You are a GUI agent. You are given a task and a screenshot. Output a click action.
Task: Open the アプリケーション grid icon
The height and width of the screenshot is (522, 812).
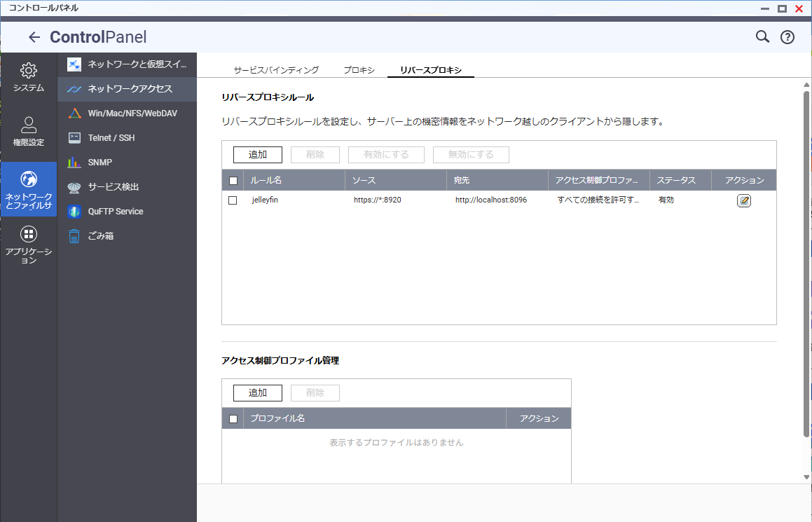(x=29, y=234)
